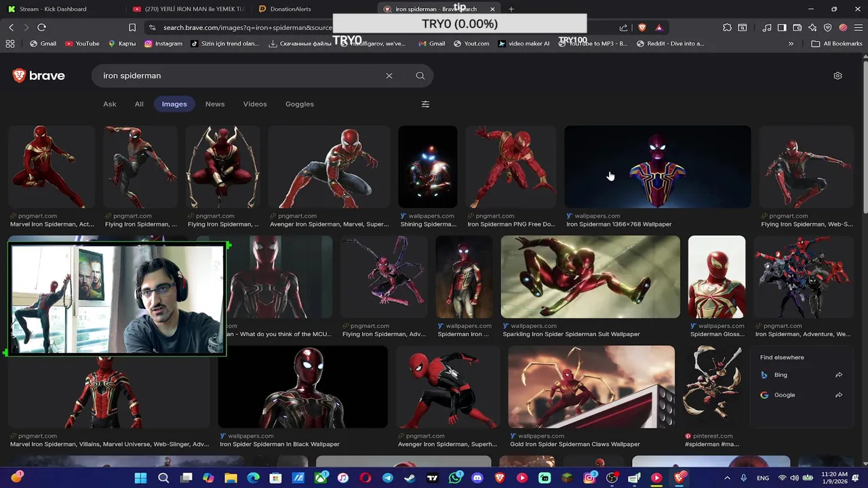Viewport: 868px width, 488px height.
Task: Click the browser address bar URL
Action: click(x=247, y=28)
